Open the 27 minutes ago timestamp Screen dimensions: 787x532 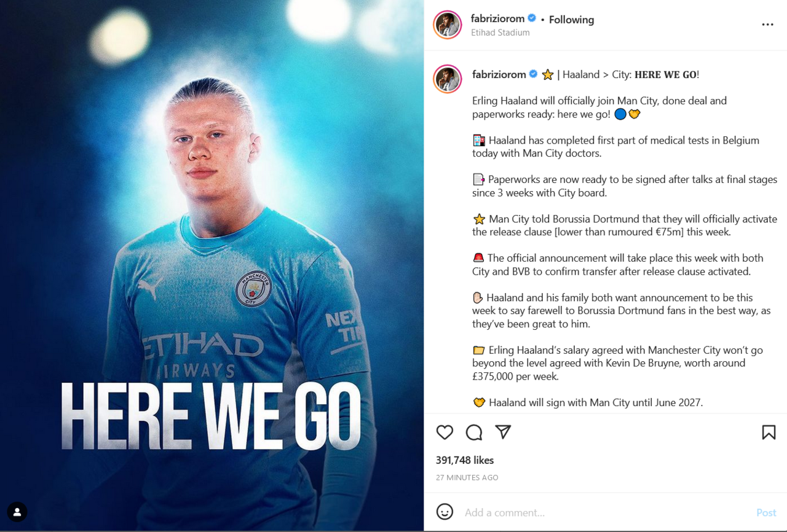467,477
